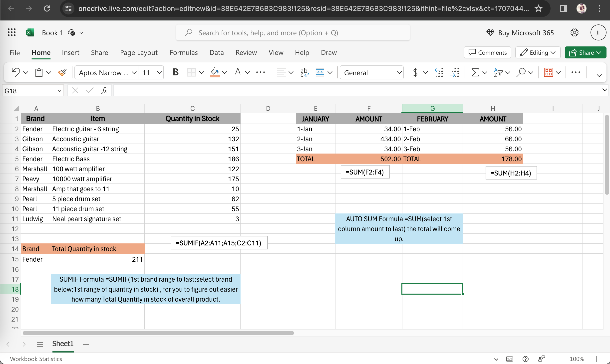Click Insert Function fx icon

[104, 90]
